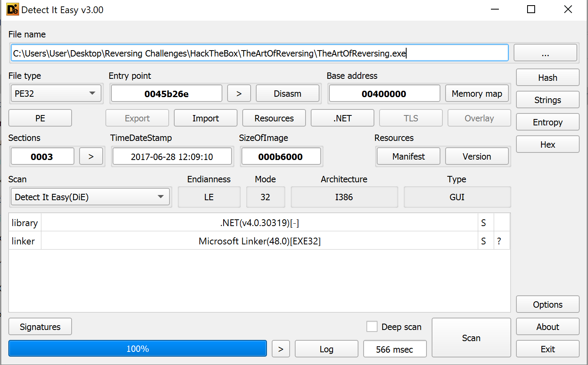Click the arrow button next to progress bar

[x=281, y=349]
